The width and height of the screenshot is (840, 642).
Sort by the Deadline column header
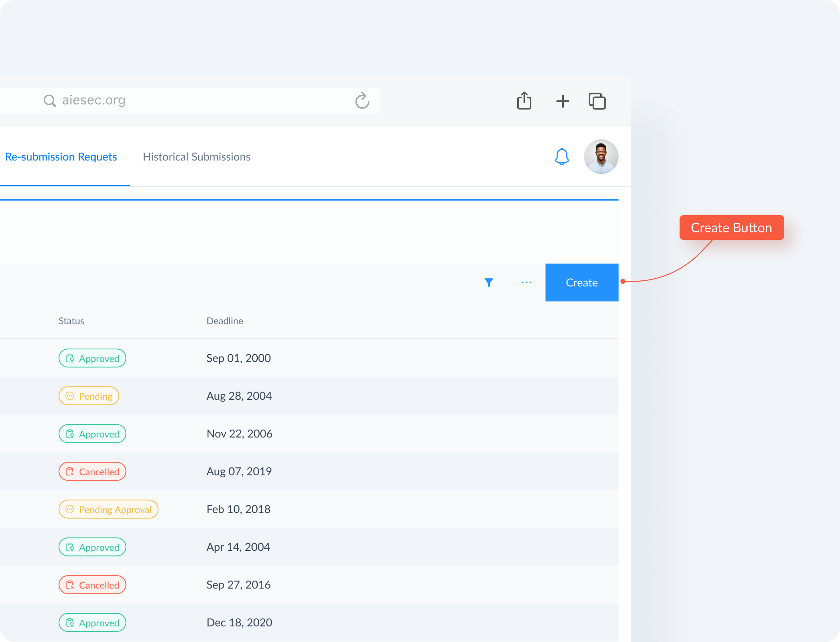coord(225,321)
